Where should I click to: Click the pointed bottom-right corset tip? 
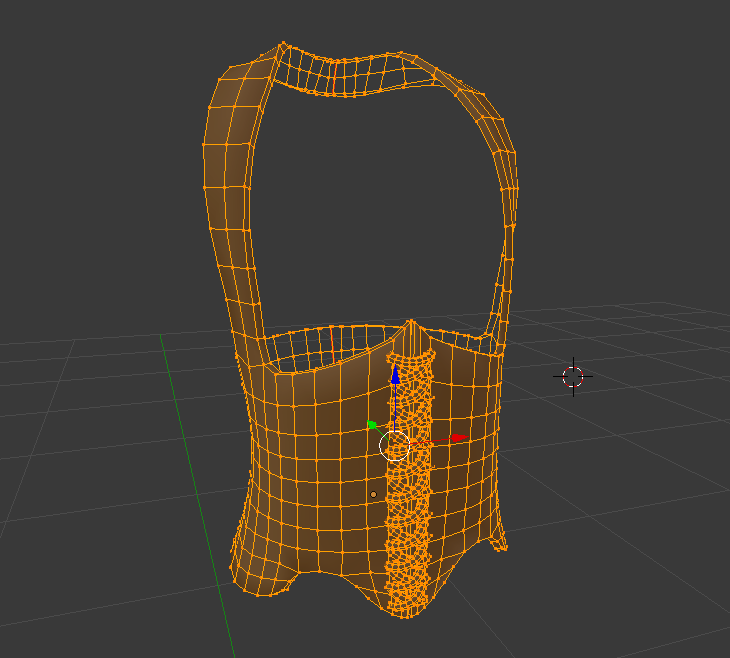click(x=500, y=540)
